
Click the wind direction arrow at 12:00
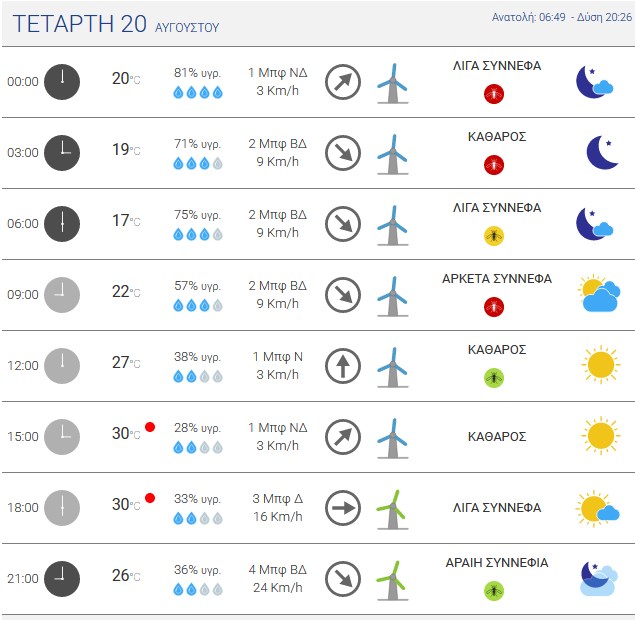[x=343, y=366]
